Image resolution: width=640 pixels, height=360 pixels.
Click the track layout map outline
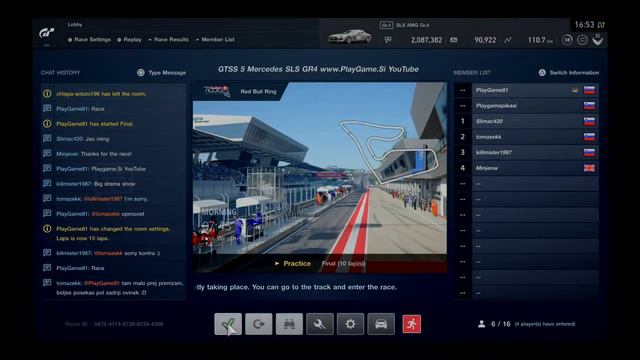(x=389, y=150)
